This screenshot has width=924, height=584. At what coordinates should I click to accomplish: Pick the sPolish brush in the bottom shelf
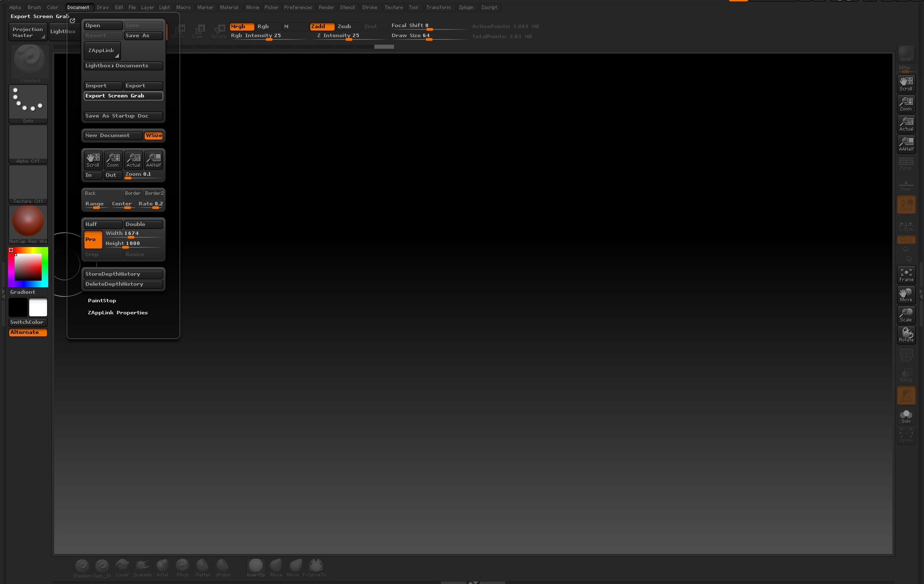click(223, 568)
